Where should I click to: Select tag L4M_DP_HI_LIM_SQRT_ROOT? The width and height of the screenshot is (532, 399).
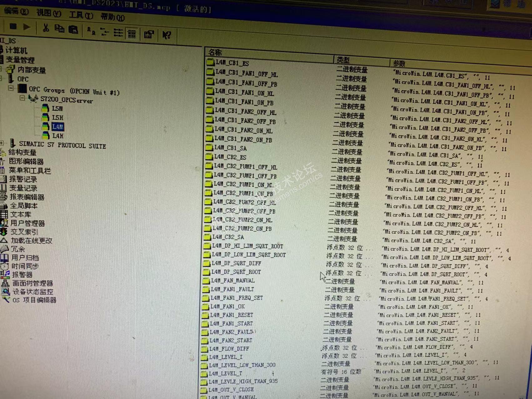coord(248,246)
